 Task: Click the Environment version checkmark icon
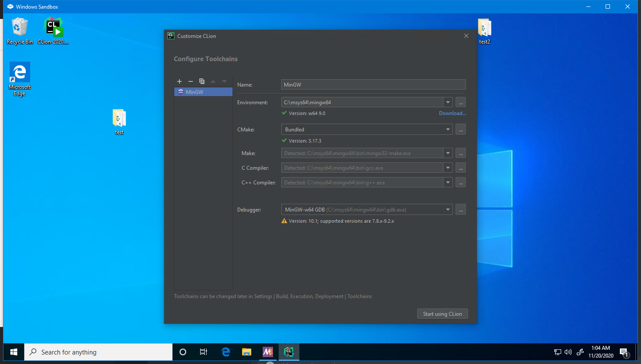[284, 113]
